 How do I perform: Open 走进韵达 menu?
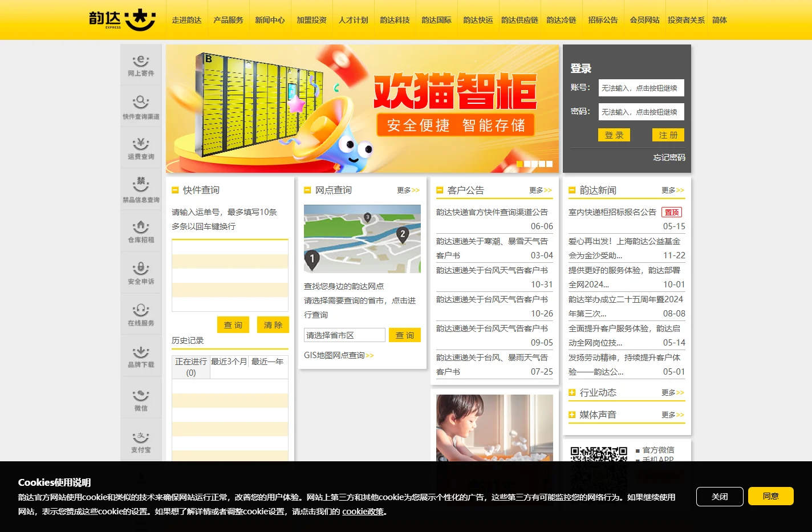point(187,20)
